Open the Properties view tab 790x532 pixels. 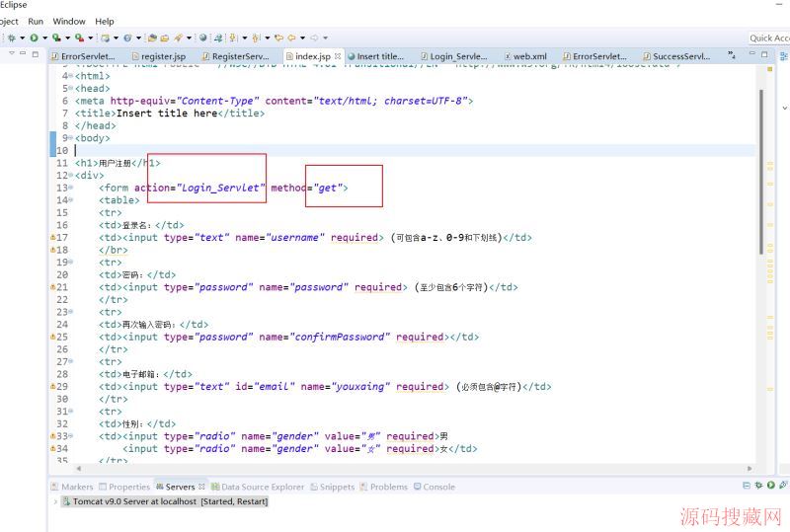tap(124, 487)
